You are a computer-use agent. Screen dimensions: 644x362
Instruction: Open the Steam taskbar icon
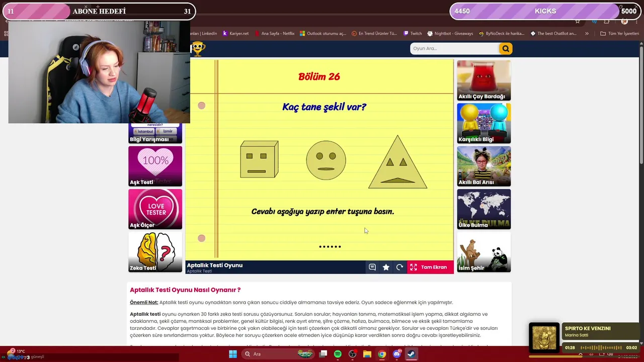click(x=412, y=354)
